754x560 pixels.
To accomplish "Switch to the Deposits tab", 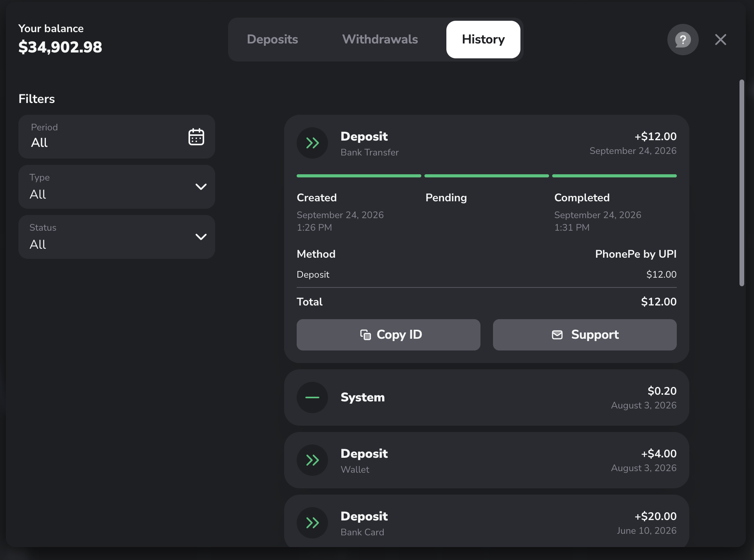I will 272,40.
